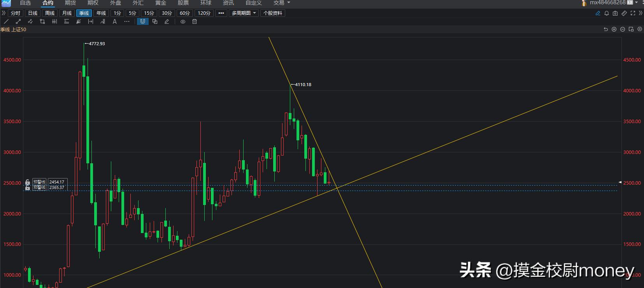Click the 2365.37 alert price value

click(x=57, y=187)
